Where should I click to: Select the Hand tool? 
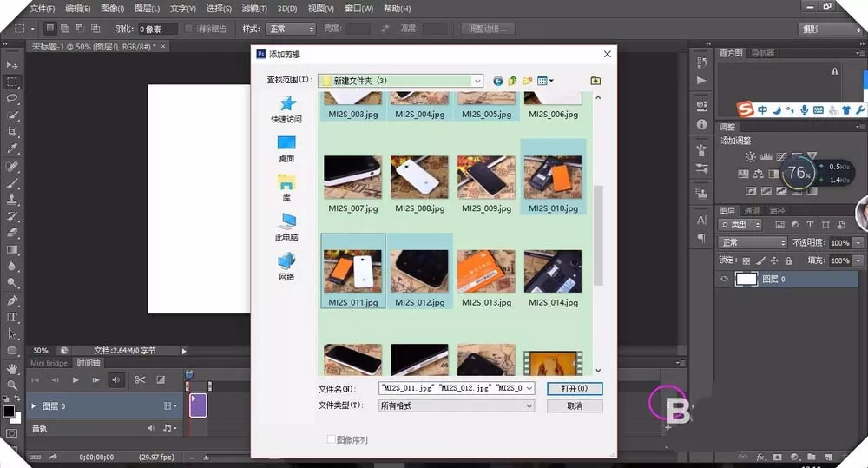pyautogui.click(x=11, y=368)
